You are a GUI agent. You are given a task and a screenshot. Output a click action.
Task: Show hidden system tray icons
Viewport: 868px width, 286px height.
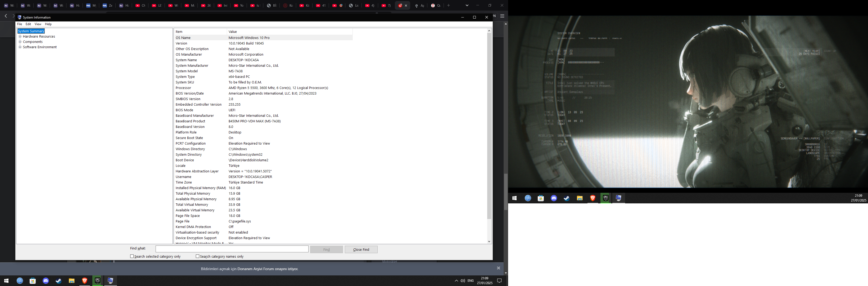[456, 281]
